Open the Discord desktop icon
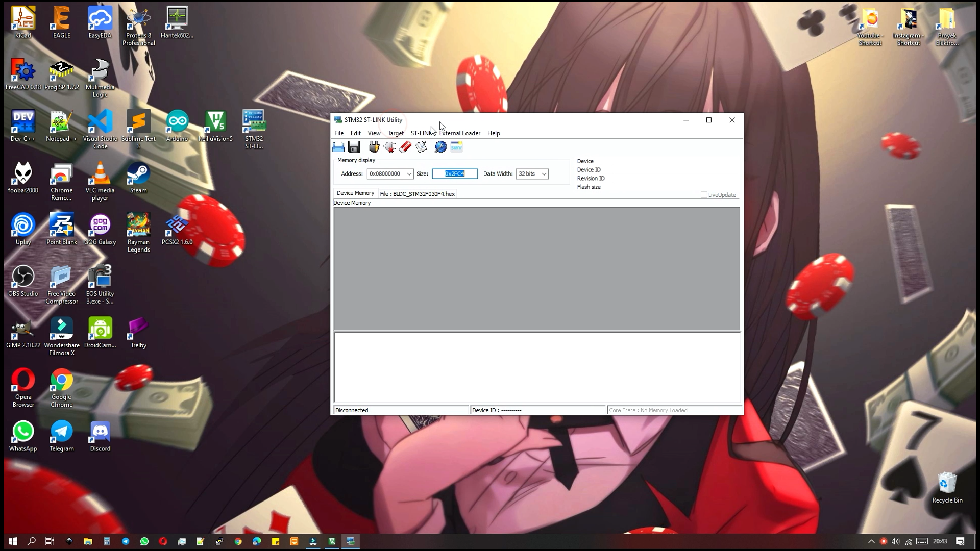The height and width of the screenshot is (551, 980). coord(100,436)
